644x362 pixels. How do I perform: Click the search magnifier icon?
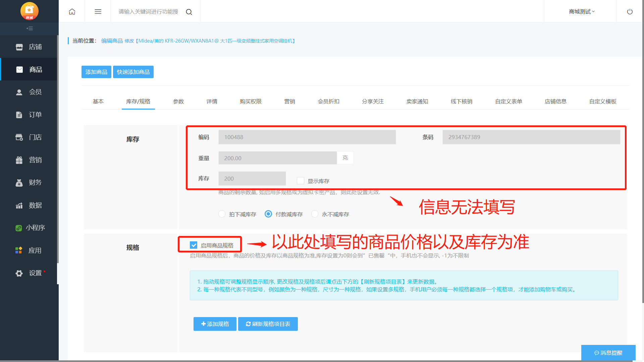[189, 12]
